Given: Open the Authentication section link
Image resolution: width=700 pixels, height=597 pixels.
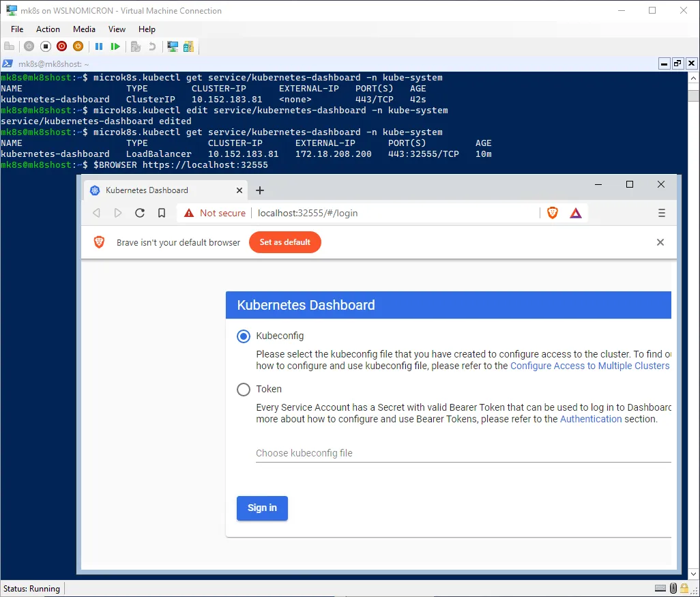Looking at the screenshot, I should pyautogui.click(x=591, y=419).
